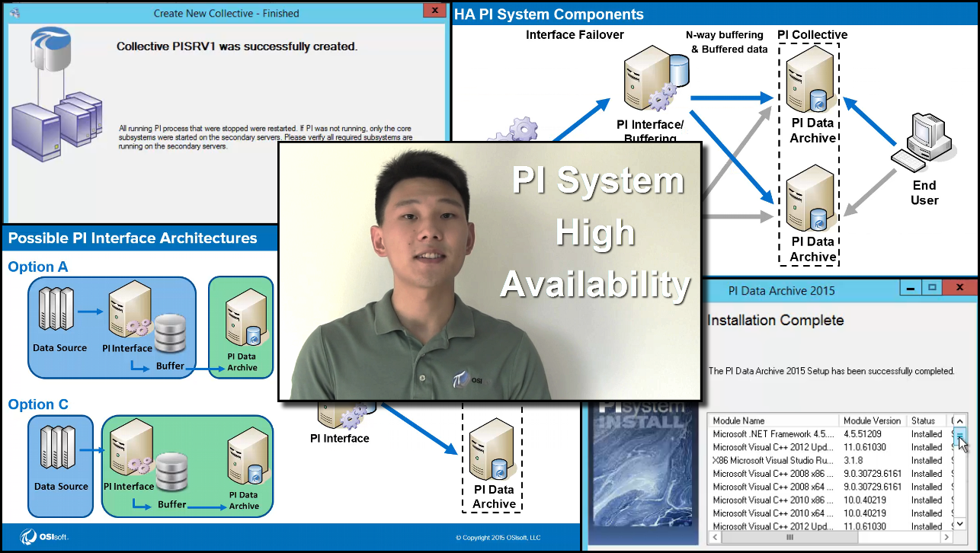Screen dimensions: 980x553
Task: Maximize the PI Data Archive 2015 window
Action: tap(931, 289)
